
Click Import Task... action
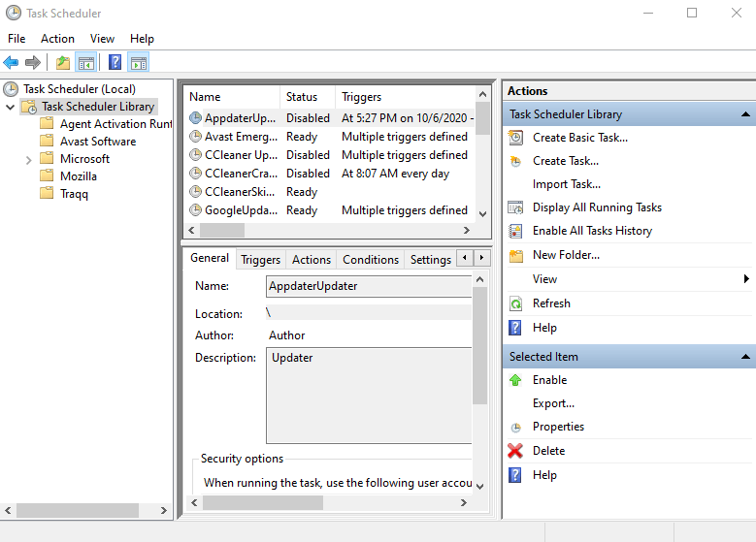[x=567, y=184]
